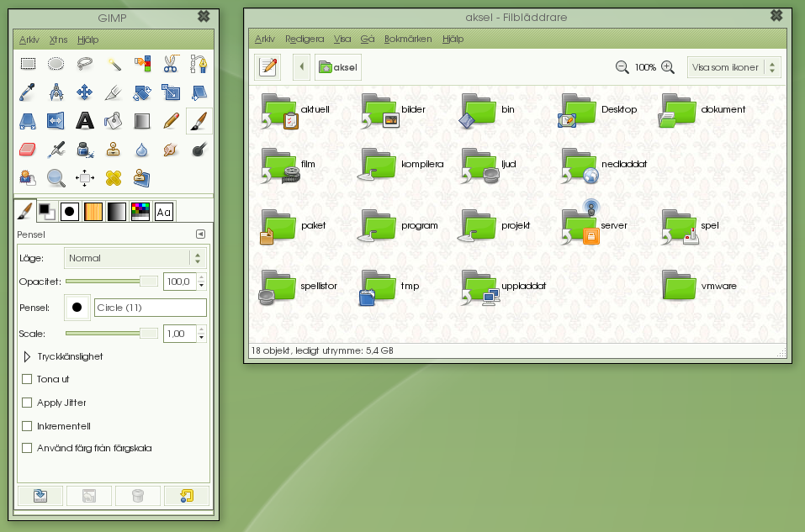805x532 pixels.
Task: Zoom out in file browser
Action: 622,67
